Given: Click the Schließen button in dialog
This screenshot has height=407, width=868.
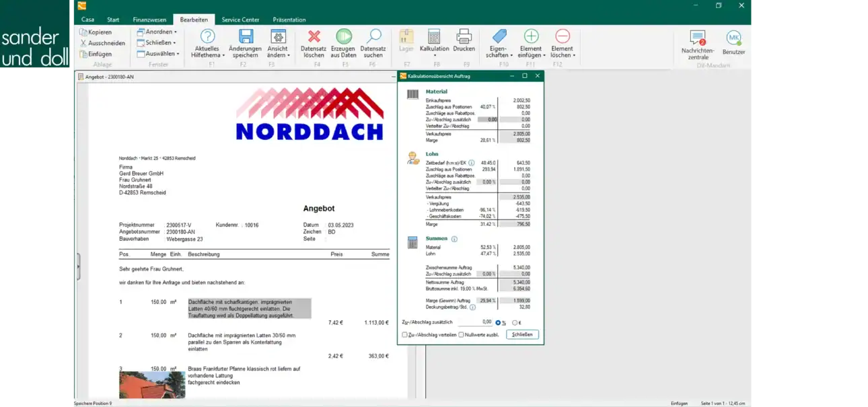Looking at the screenshot, I should (522, 334).
